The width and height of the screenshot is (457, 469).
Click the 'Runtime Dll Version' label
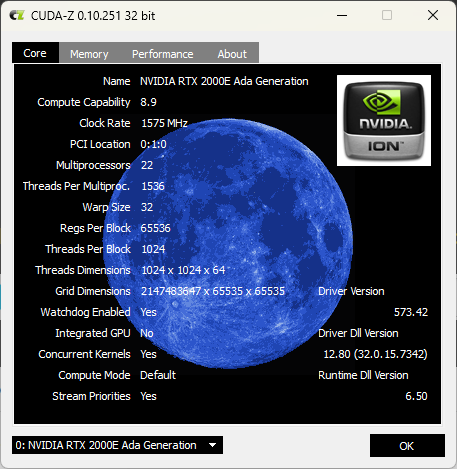pos(363,375)
